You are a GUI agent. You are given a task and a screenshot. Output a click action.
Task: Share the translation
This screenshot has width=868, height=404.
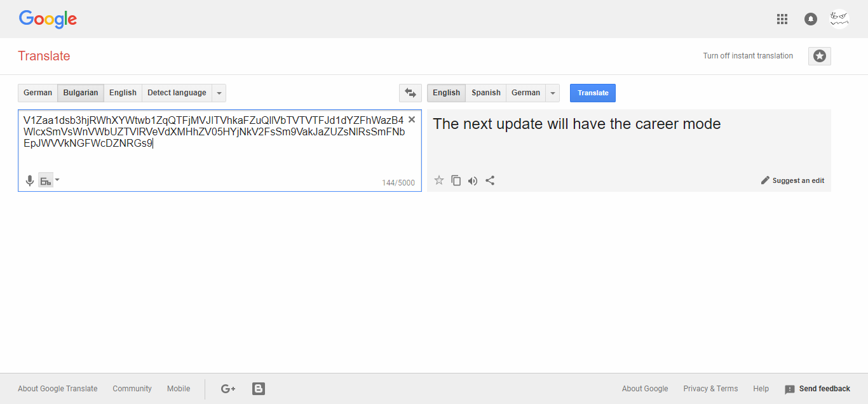pyautogui.click(x=490, y=180)
